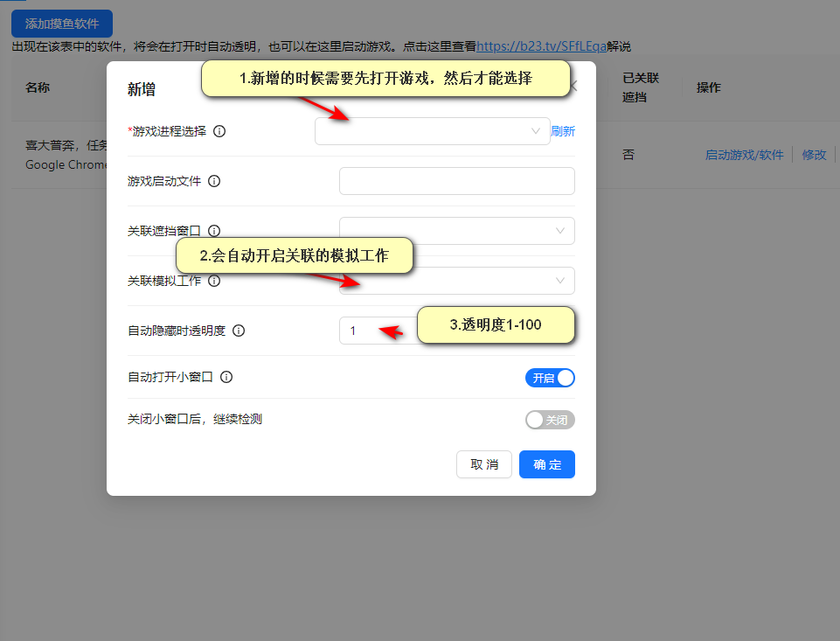Click the 添加摸鱼软件 button
This screenshot has height=641, width=840.
pyautogui.click(x=62, y=24)
